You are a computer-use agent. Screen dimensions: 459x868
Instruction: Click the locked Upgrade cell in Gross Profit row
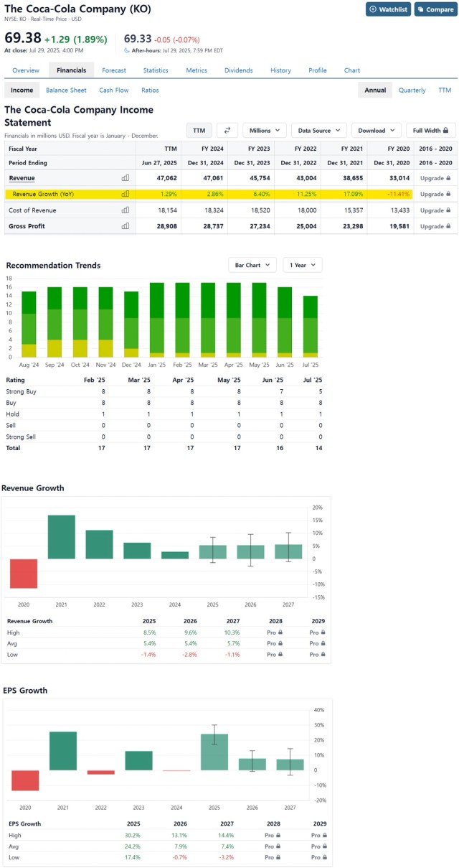pyautogui.click(x=435, y=226)
